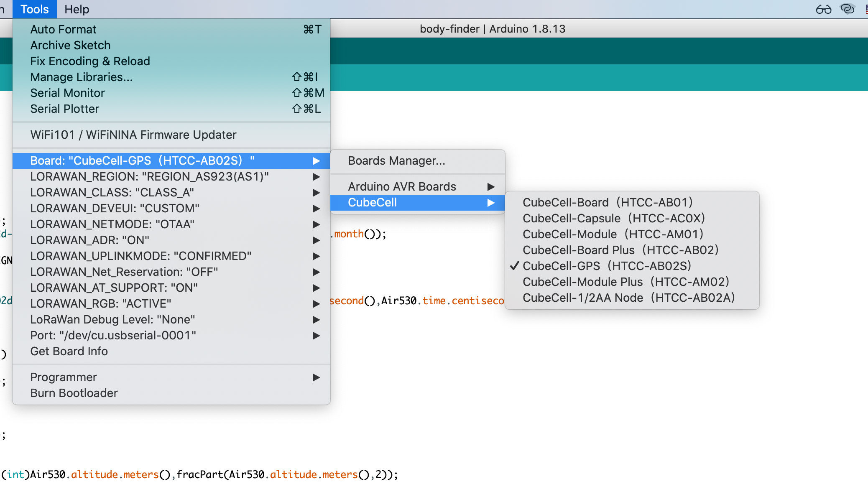Open the Serial Monitor

67,93
